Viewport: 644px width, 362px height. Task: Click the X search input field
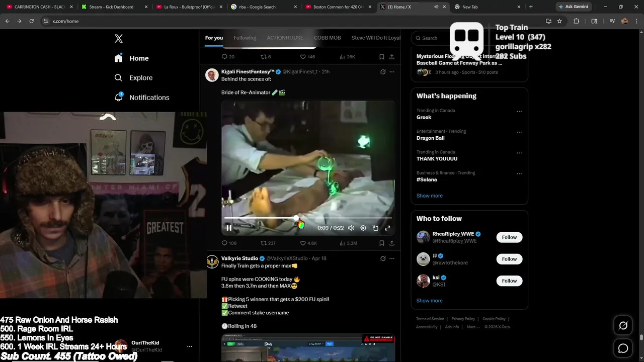point(469,38)
